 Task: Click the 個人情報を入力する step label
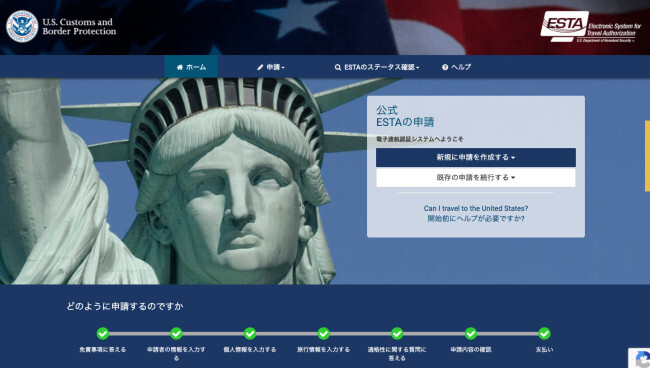click(250, 349)
